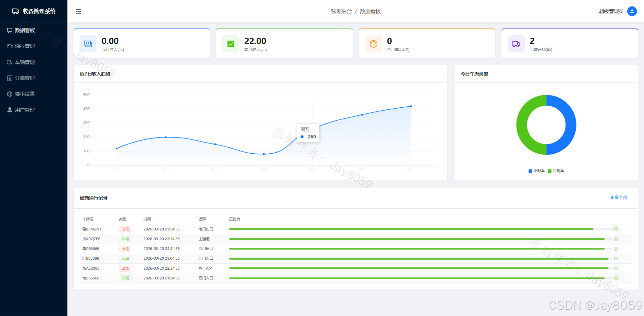Click the 最新通行记录 section title
The width and height of the screenshot is (644, 316).
click(x=94, y=198)
